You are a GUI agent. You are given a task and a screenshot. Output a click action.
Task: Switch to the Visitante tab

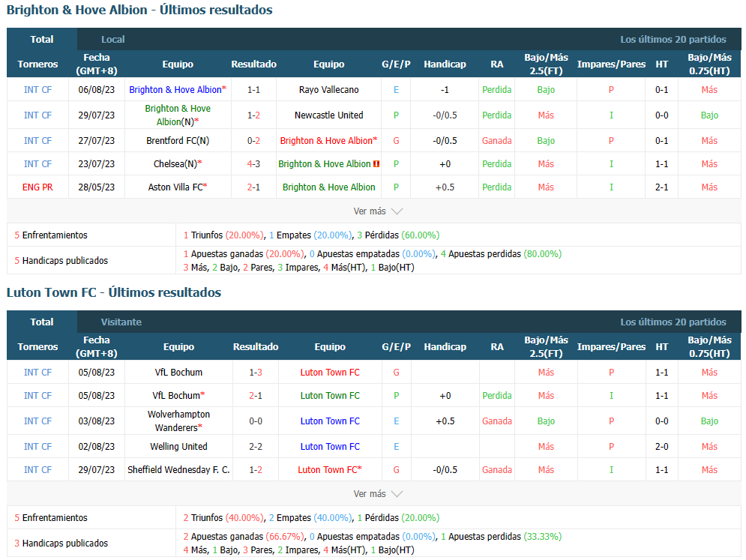click(x=121, y=322)
